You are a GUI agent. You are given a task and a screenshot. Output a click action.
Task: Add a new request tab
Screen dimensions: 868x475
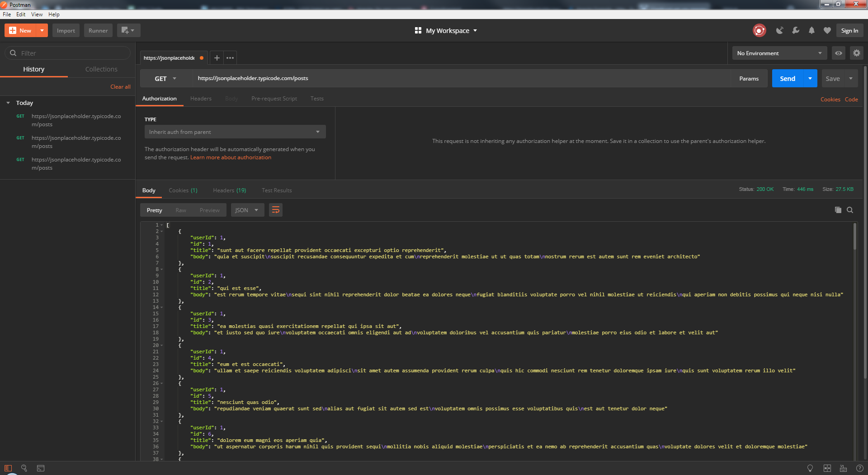[217, 58]
